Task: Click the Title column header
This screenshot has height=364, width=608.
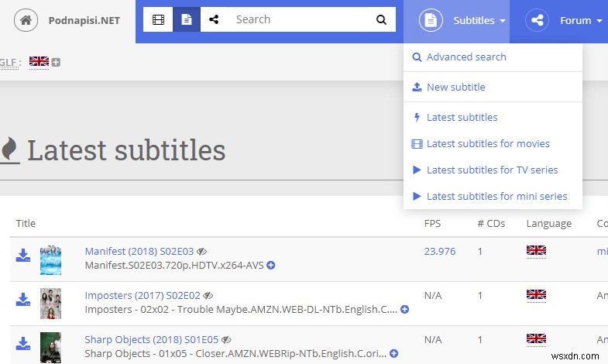Action: (x=26, y=224)
